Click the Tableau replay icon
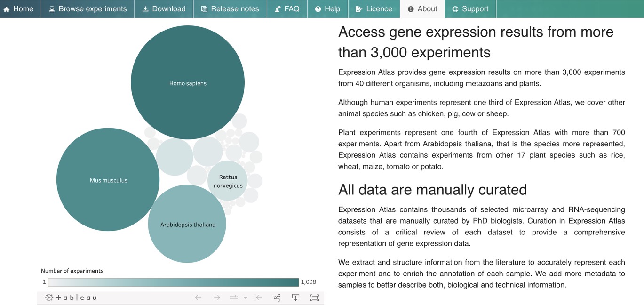 pos(234,298)
